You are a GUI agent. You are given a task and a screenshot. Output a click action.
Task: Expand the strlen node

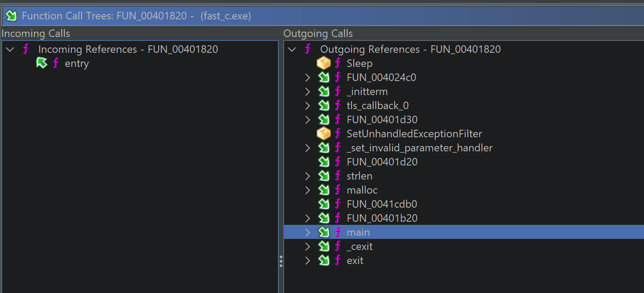(x=308, y=176)
